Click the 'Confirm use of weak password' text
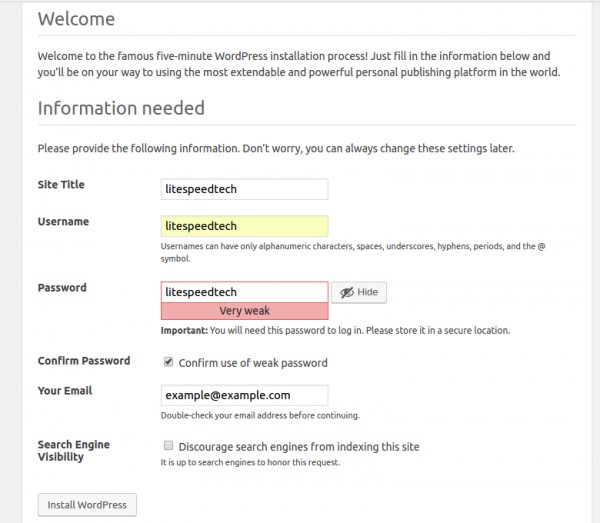The width and height of the screenshot is (600, 523). click(x=252, y=363)
